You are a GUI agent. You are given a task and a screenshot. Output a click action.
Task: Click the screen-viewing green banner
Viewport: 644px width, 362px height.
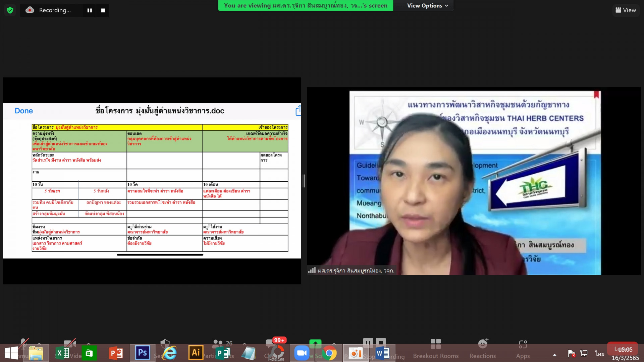pyautogui.click(x=306, y=5)
